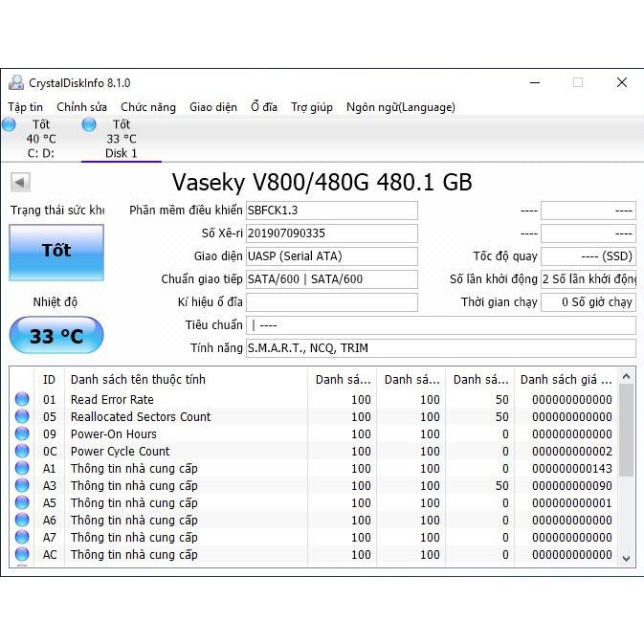Click the blue status circle of Power-On Hours
644x644 pixels.
[x=22, y=433]
